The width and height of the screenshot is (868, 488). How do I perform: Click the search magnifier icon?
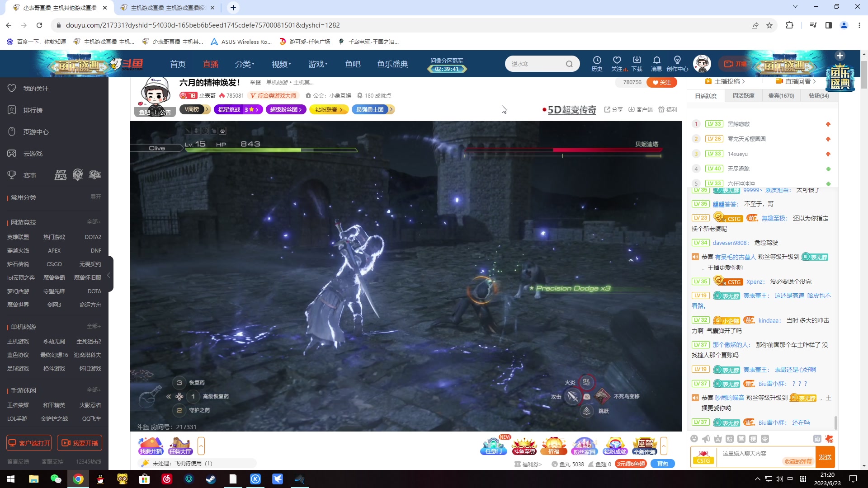(569, 64)
